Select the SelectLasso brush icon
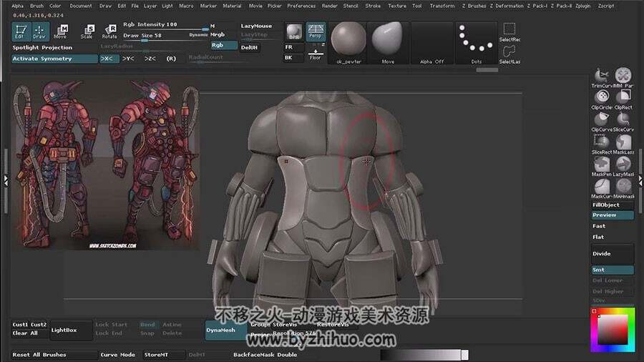The image size is (644, 362). pos(509,54)
